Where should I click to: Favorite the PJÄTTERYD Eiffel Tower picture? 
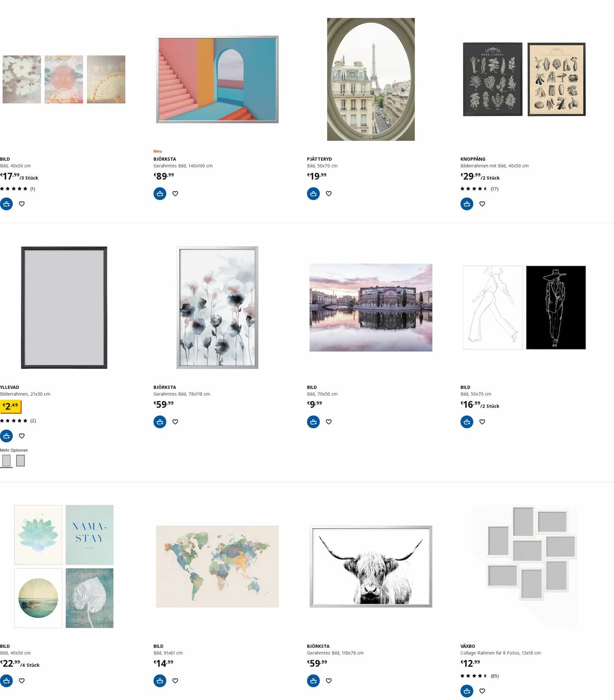tap(329, 194)
